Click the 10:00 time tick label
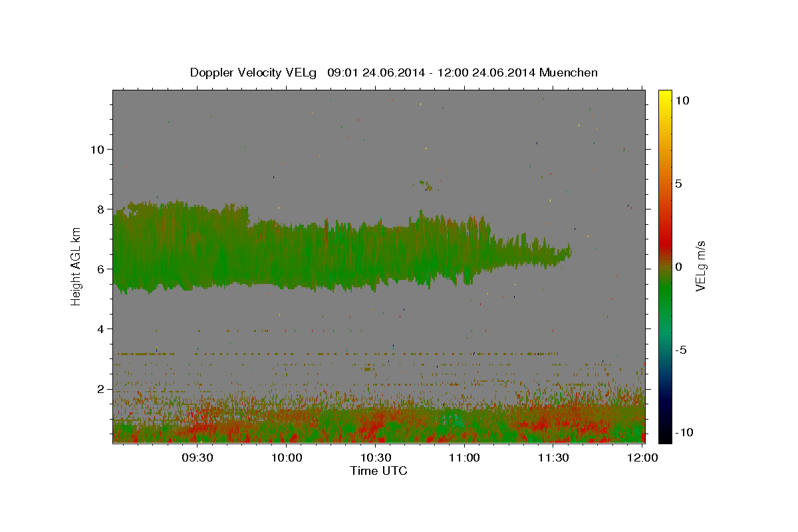The height and width of the screenshot is (532, 798). click(287, 458)
